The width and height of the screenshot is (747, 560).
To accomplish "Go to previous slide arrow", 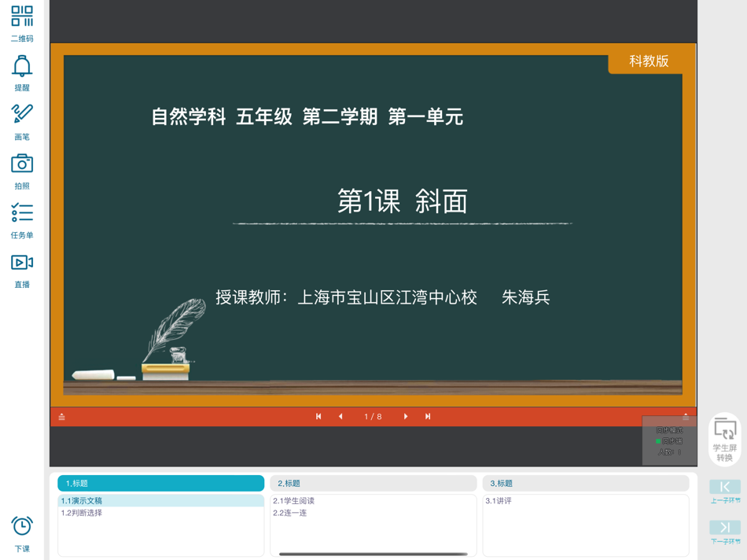I will pyautogui.click(x=340, y=416).
